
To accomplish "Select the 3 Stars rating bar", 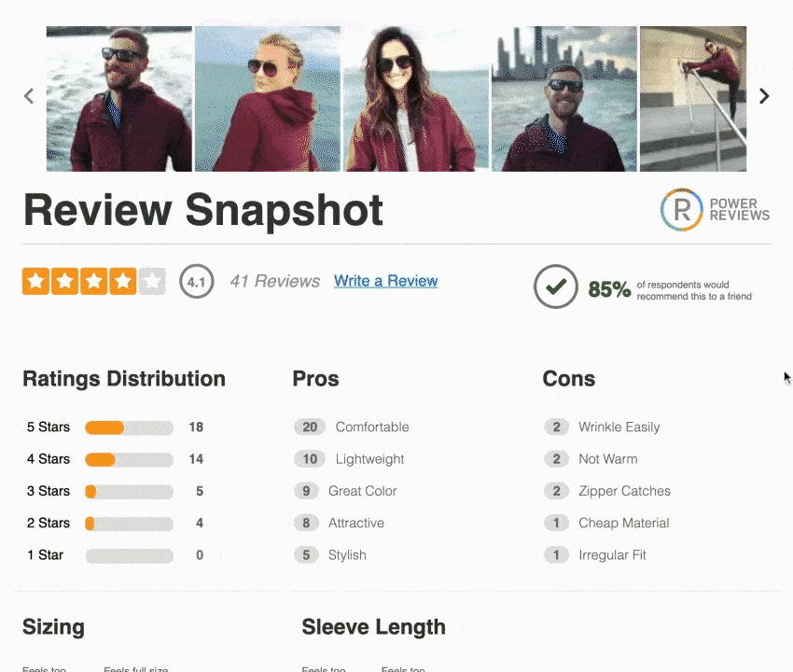I will 129,491.
